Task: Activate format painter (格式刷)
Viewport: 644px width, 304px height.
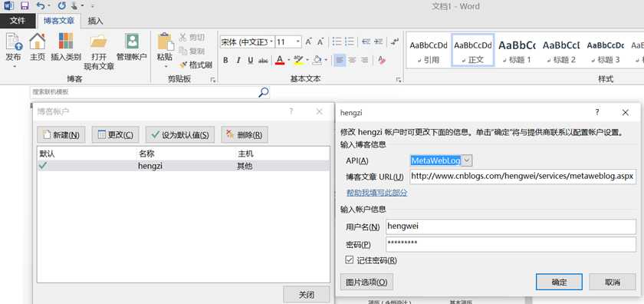Action: click(195, 64)
